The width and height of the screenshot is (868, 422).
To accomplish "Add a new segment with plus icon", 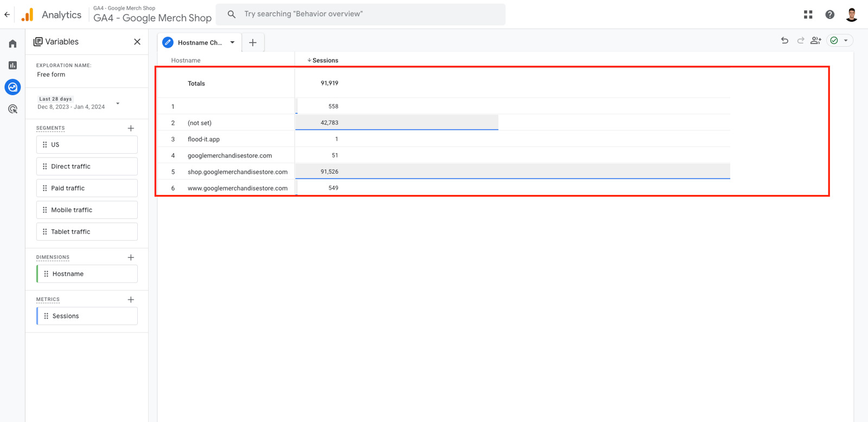I will 131,128.
